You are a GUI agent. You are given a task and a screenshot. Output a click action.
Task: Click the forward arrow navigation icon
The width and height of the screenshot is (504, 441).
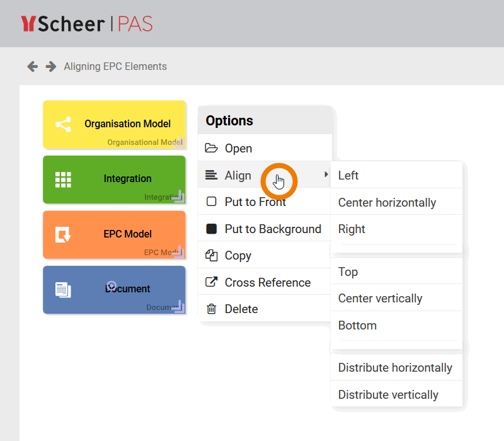click(x=50, y=66)
